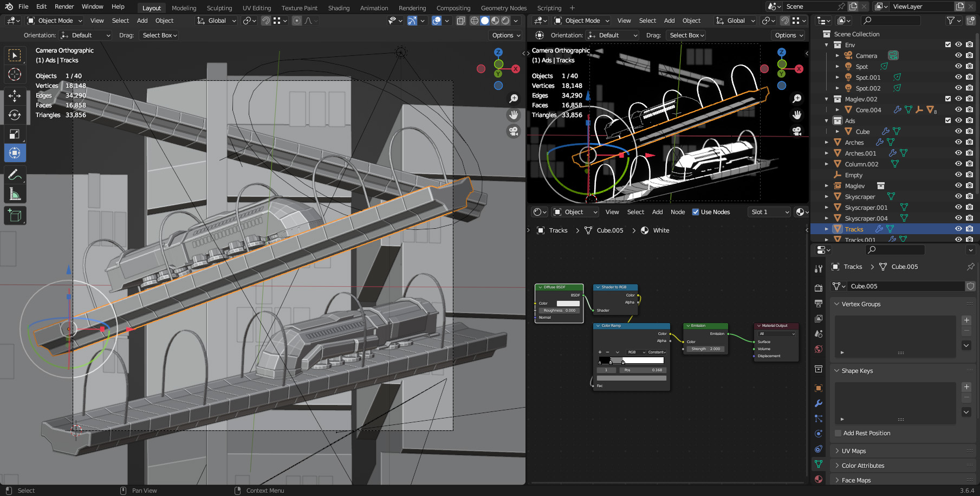Hide the Camera object in viewport
The width and height of the screenshot is (980, 496).
pos(958,56)
